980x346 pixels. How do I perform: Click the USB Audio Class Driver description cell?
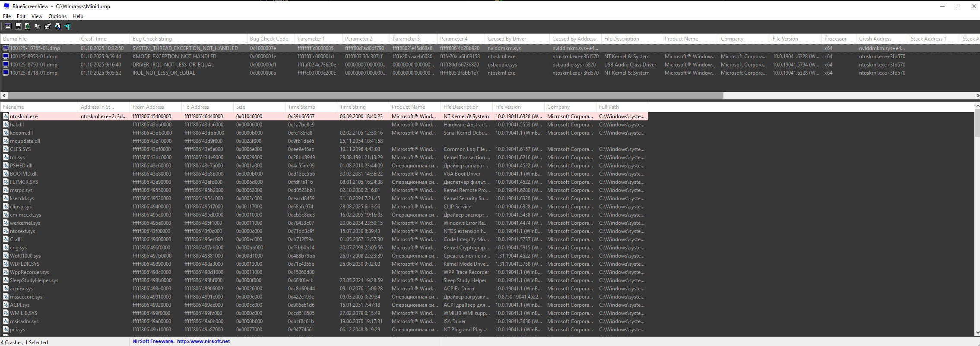point(630,64)
